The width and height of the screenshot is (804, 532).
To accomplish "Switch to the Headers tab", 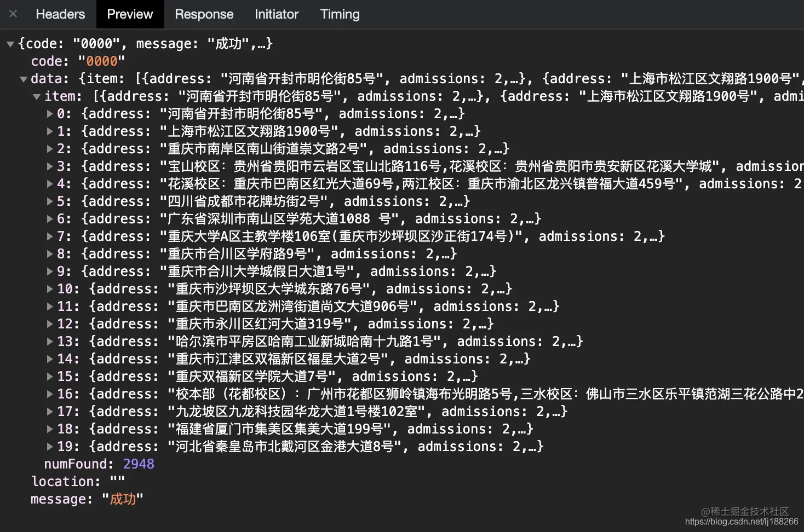I will tap(60, 14).
